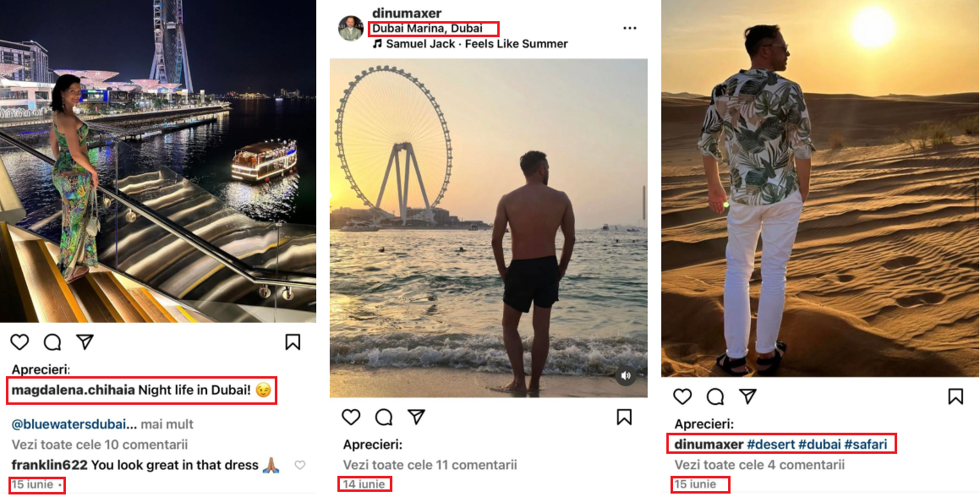Screen dimensions: 980x497
Task: Share the Dubai Marina beach post
Action: (416, 417)
